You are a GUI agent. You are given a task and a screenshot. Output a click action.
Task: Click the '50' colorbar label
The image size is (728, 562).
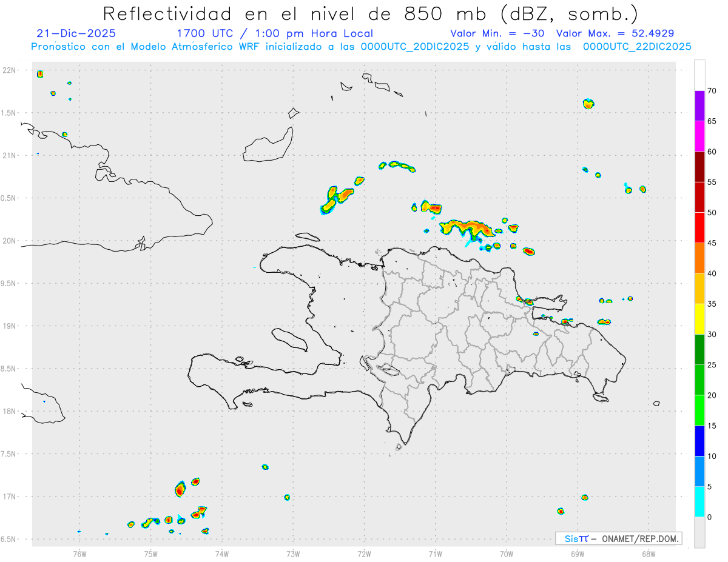[x=712, y=213]
